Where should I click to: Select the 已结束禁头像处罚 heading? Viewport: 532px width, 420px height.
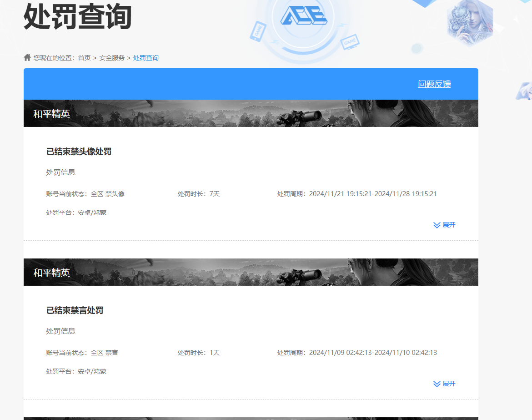coord(79,152)
